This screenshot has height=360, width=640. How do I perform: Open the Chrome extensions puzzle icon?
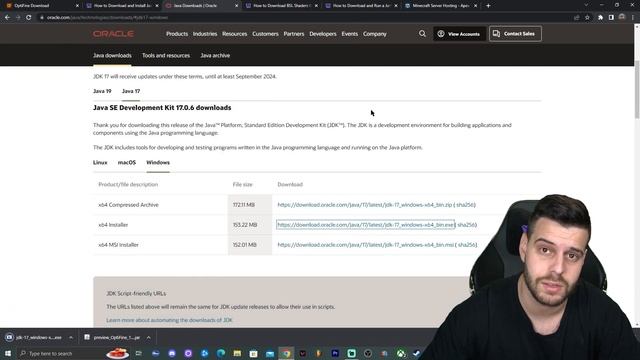[x=600, y=18]
